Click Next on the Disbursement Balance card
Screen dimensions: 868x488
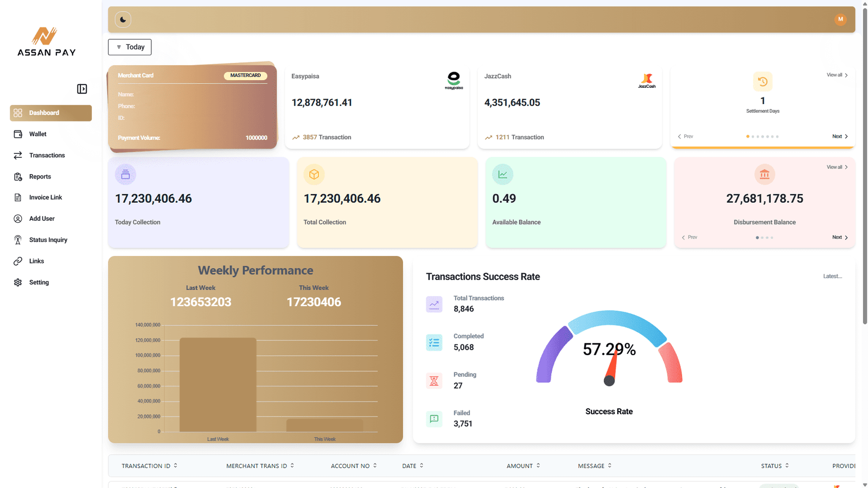[x=840, y=237]
